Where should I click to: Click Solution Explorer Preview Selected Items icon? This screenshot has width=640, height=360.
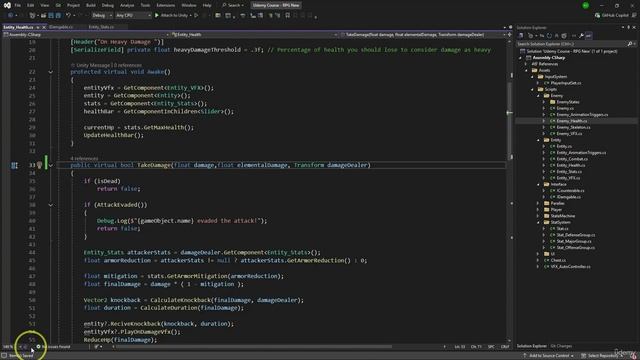[589, 36]
